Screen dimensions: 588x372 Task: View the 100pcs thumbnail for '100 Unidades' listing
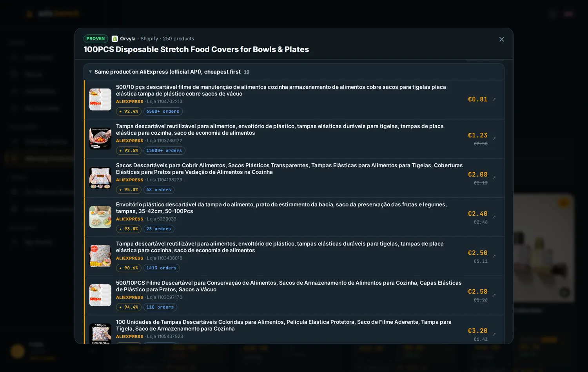(x=100, y=334)
